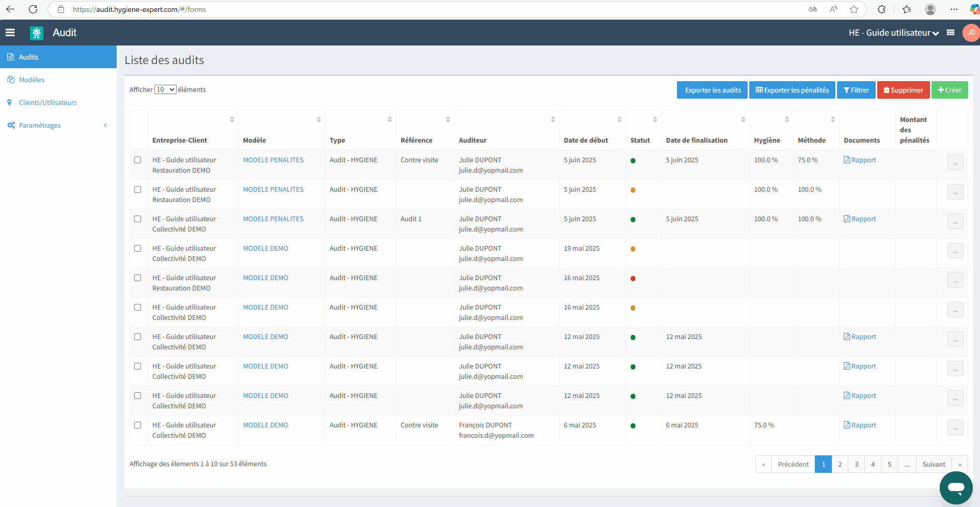The width and height of the screenshot is (980, 507).
Task: Sort by Entreprise-Client column arrows
Action: coord(232,119)
